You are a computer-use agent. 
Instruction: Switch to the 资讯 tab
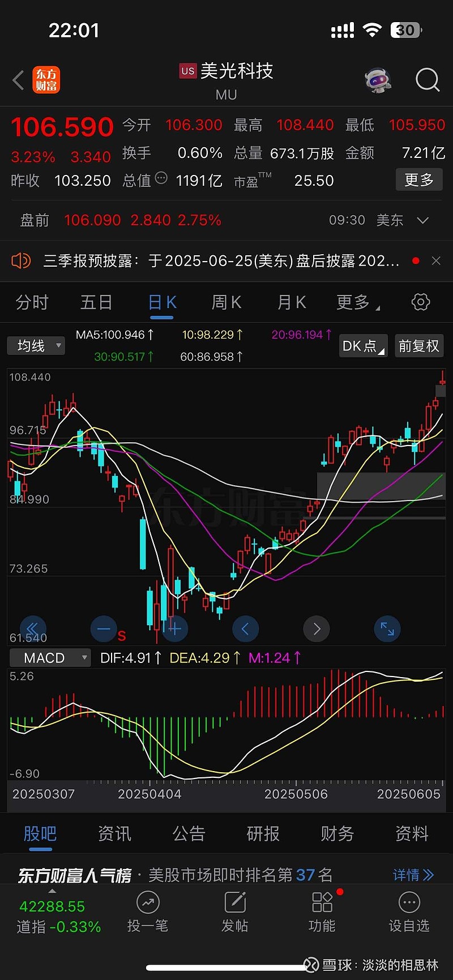click(114, 833)
